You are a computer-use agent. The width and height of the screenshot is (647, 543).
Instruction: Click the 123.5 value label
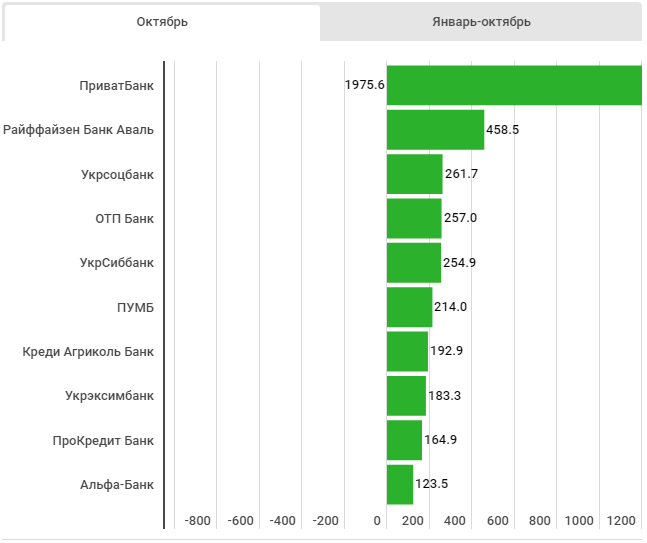tap(431, 484)
